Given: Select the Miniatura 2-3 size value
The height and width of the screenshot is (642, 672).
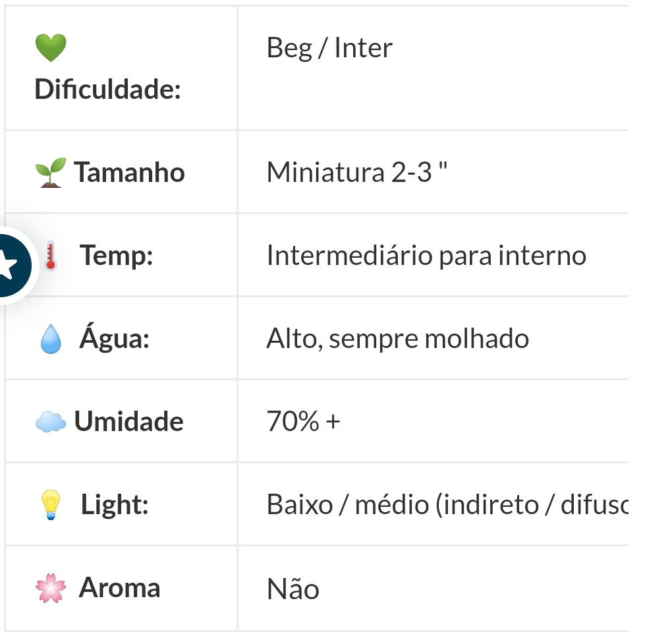Looking at the screenshot, I should tap(356, 173).
